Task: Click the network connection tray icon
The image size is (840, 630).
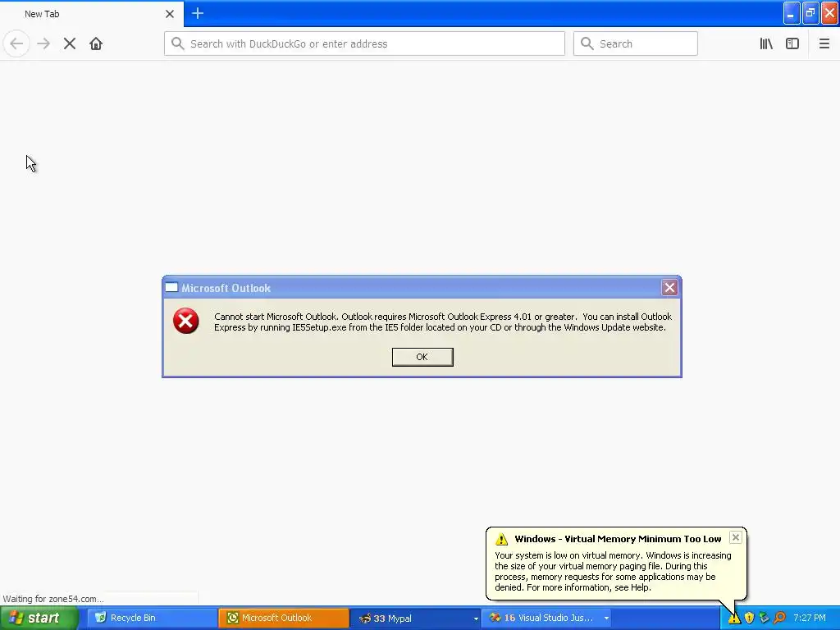Action: point(765,619)
